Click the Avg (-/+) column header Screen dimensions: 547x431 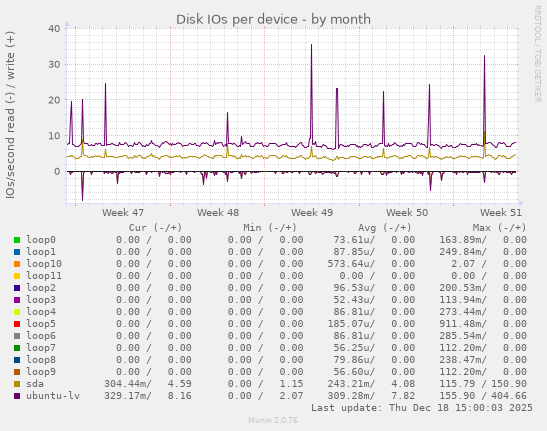[x=385, y=228]
